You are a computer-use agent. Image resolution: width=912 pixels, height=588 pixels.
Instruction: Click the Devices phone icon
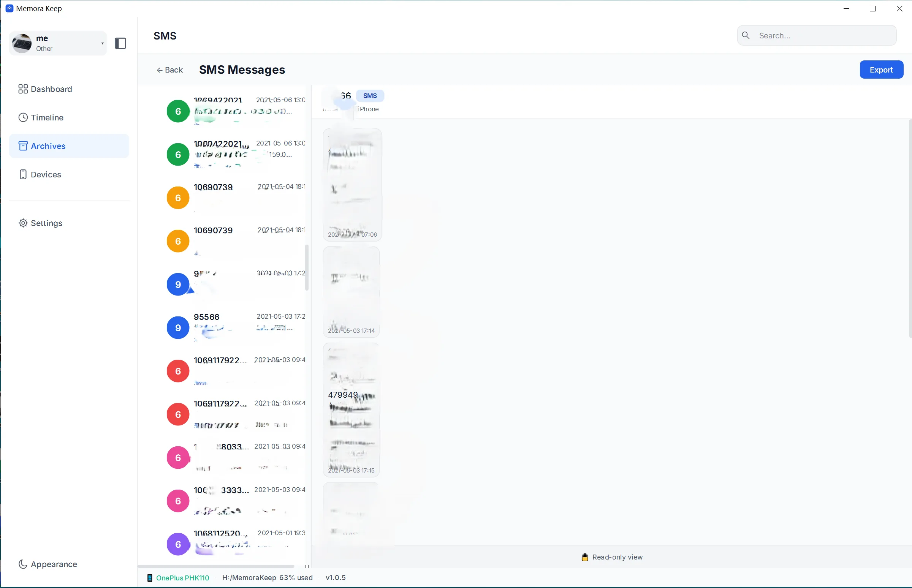(23, 174)
